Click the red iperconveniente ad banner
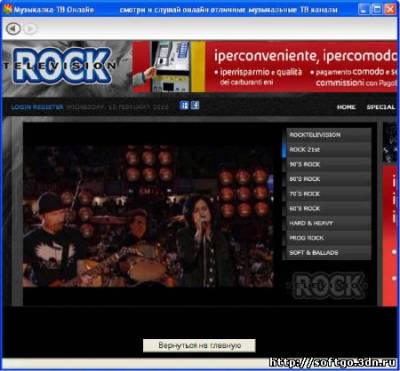 266,66
